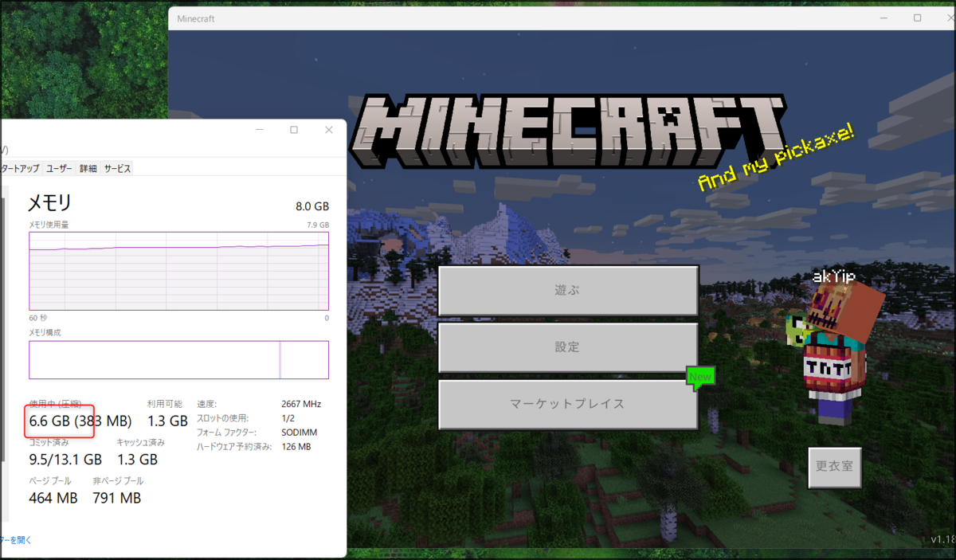Screen dimensions: 956x560
Task: Click the 遊ぶ (Play) button in Minecraft
Action: click(x=568, y=291)
